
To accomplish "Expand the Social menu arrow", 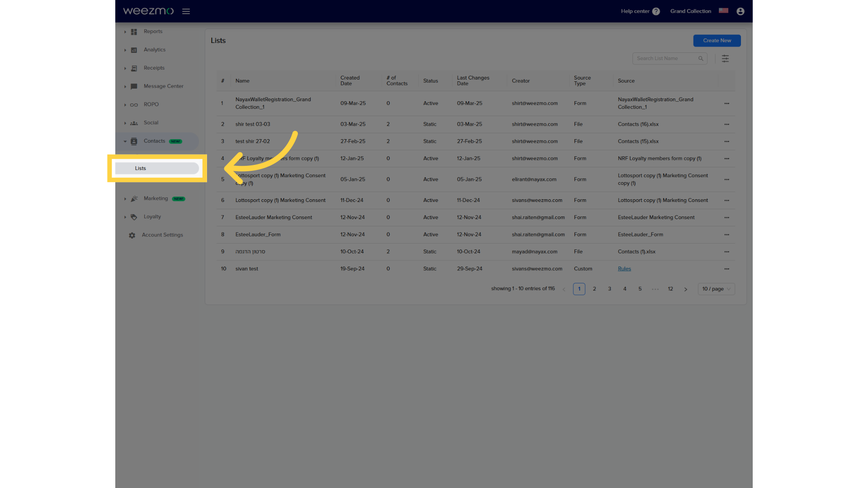I will (x=125, y=123).
